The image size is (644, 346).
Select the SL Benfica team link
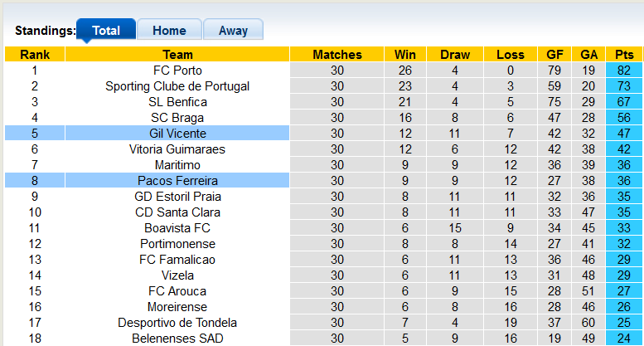coord(177,102)
